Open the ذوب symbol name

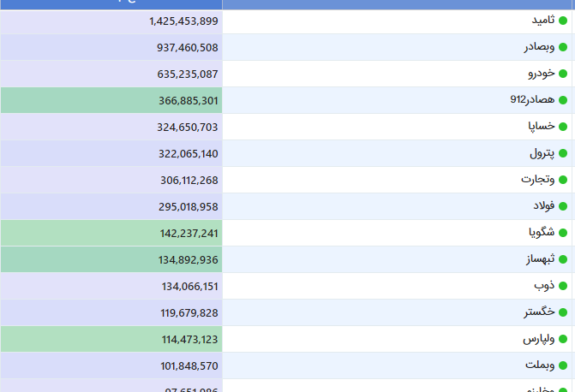[544, 285]
